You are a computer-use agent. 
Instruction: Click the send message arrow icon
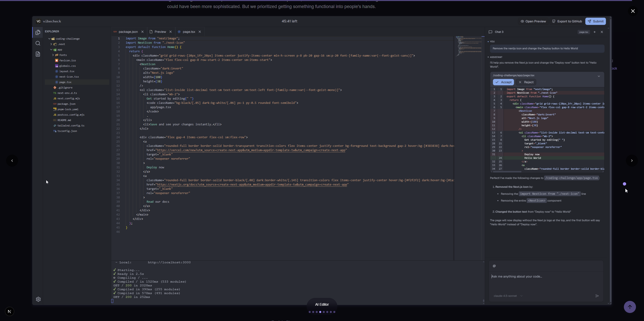[x=597, y=296]
